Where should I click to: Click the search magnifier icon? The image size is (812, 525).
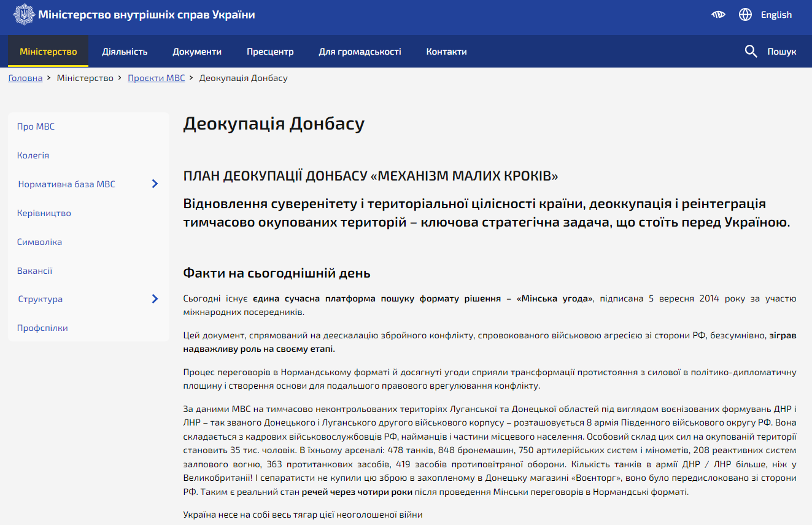coord(751,52)
